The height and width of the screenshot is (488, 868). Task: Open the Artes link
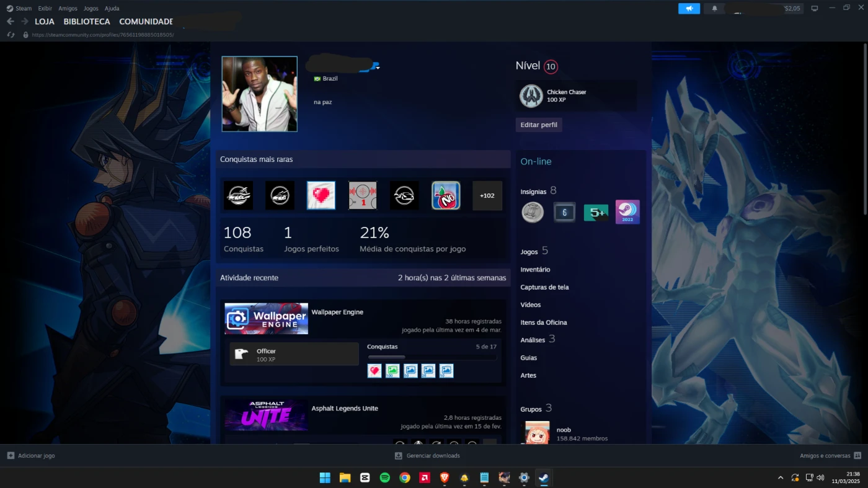tap(528, 375)
